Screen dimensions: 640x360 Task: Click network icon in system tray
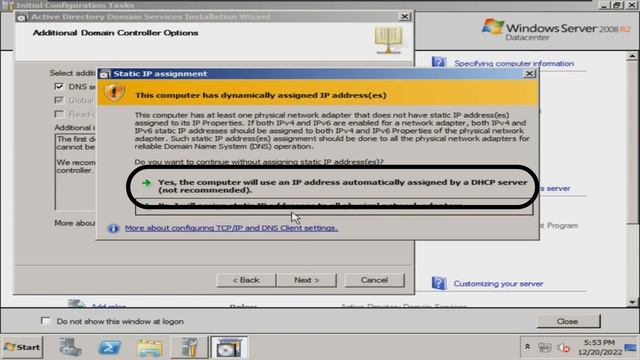(544, 347)
